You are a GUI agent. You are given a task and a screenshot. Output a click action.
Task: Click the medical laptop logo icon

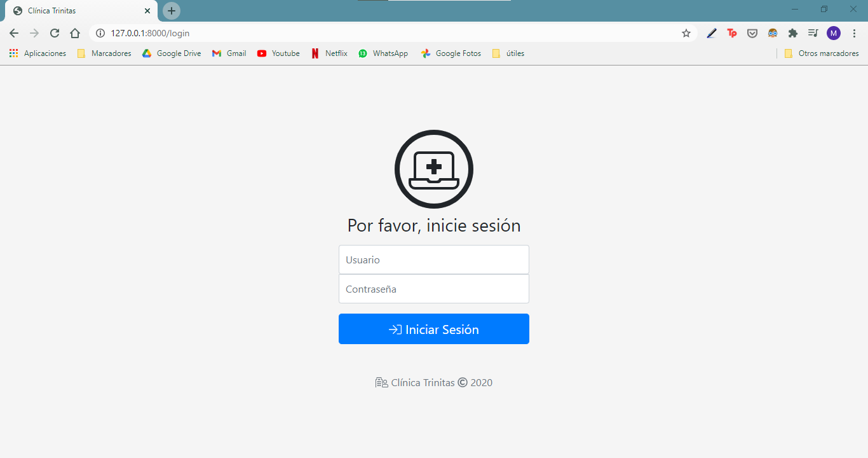pyautogui.click(x=434, y=169)
